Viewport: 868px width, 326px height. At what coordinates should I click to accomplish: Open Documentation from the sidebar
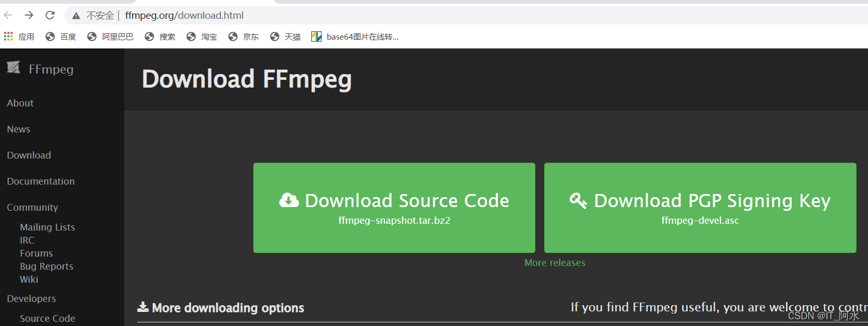pyautogui.click(x=41, y=182)
